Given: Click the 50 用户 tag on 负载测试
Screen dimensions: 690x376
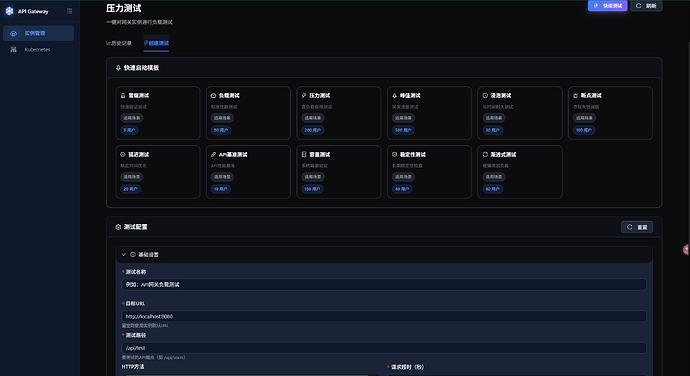Looking at the screenshot, I should pos(221,130).
